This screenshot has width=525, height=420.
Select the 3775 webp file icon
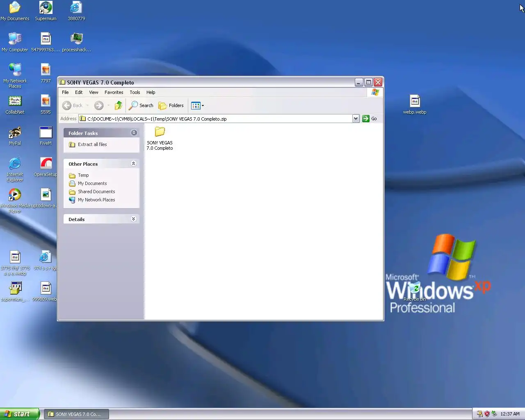[15, 262]
